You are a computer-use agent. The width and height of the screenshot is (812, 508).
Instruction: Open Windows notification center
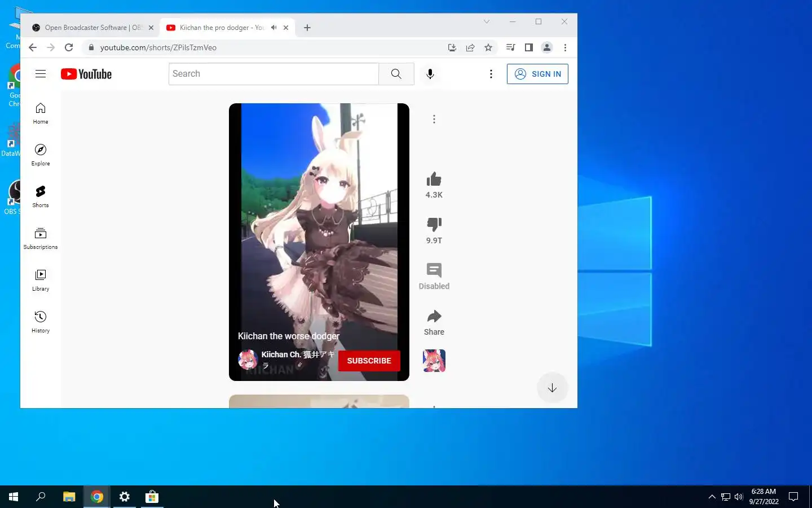click(x=793, y=497)
